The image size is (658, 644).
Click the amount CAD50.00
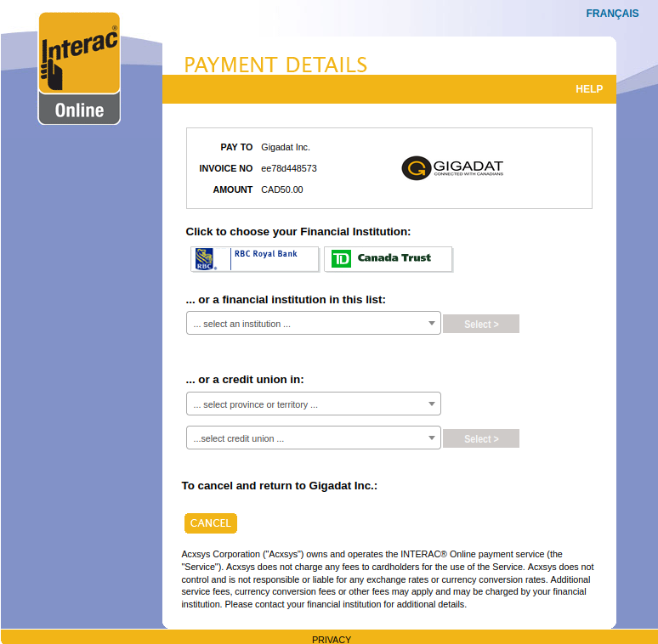pos(282,189)
